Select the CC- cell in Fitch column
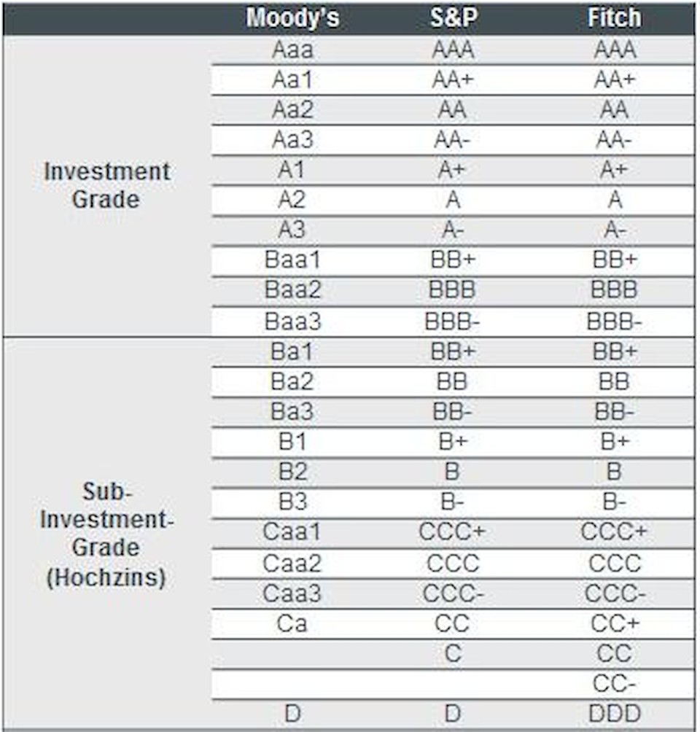This screenshot has width=700, height=732. pyautogui.click(x=615, y=684)
